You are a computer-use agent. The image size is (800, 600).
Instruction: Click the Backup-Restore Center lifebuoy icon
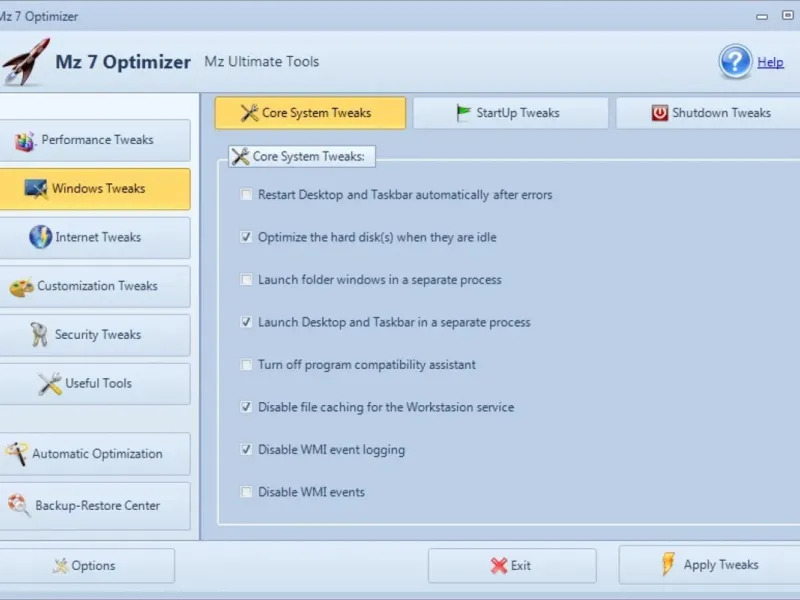coord(19,505)
